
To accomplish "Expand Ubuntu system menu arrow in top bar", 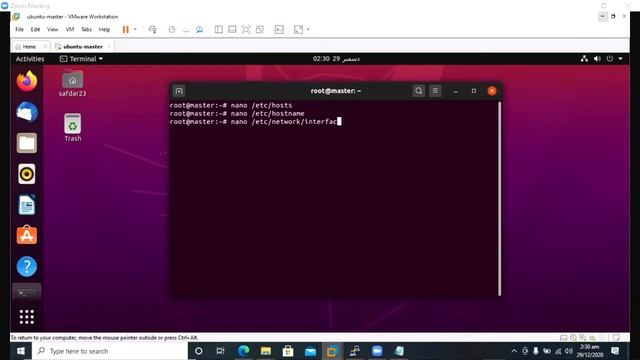I will click(620, 59).
